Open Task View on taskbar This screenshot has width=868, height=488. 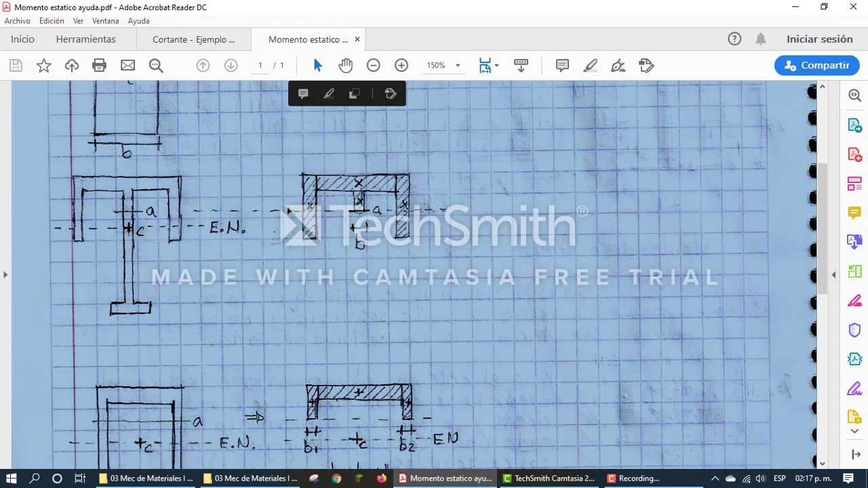[79, 479]
